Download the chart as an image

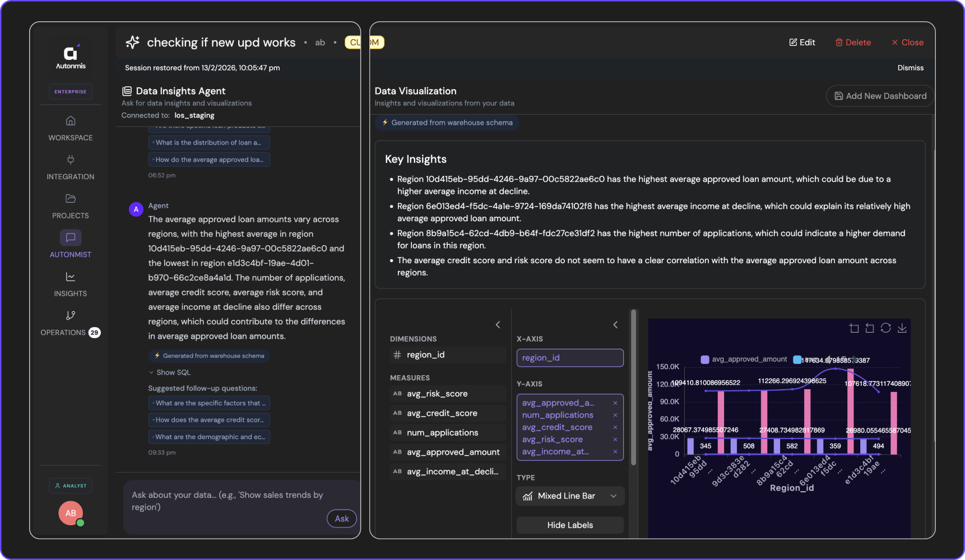coord(902,328)
